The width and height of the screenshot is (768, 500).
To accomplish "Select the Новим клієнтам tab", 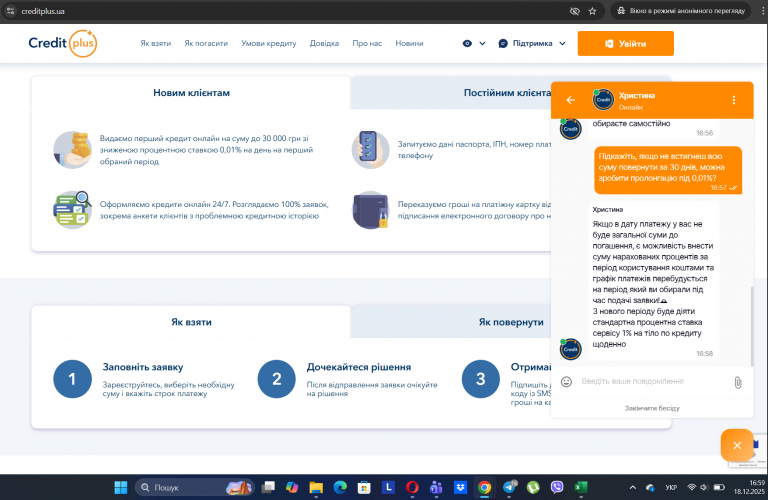I will click(x=192, y=93).
